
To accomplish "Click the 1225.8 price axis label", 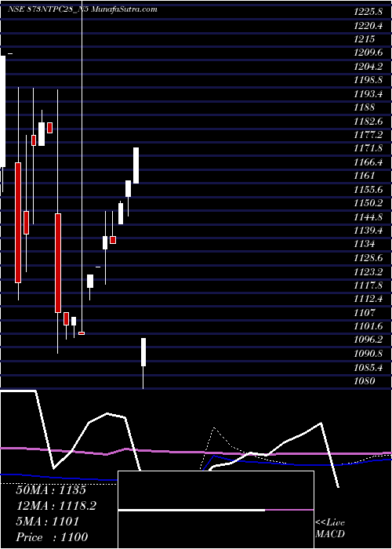I will pyautogui.click(x=368, y=12).
